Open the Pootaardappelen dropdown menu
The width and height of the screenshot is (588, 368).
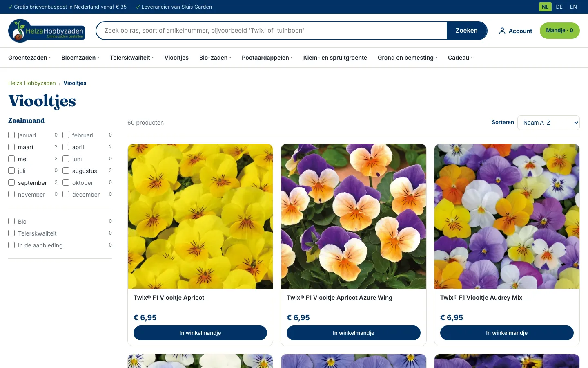(267, 58)
